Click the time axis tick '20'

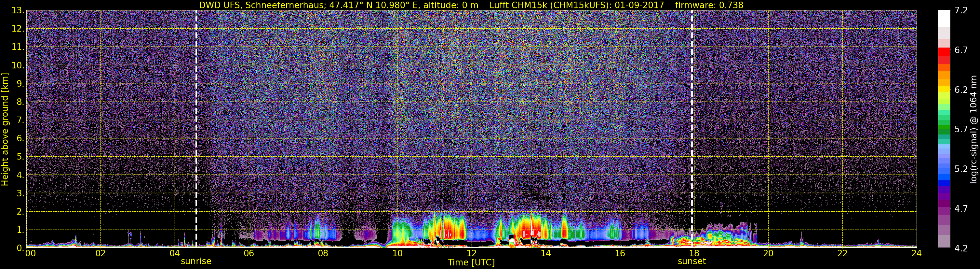tap(768, 254)
